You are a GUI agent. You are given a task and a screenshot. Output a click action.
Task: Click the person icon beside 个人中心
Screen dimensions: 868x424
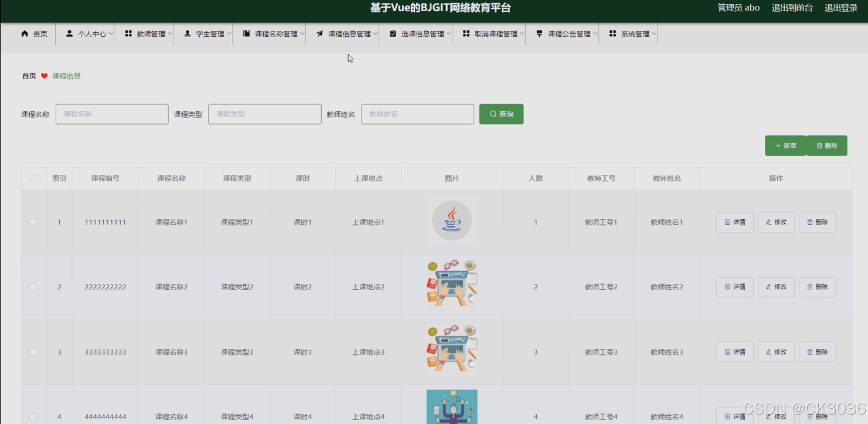click(x=70, y=34)
